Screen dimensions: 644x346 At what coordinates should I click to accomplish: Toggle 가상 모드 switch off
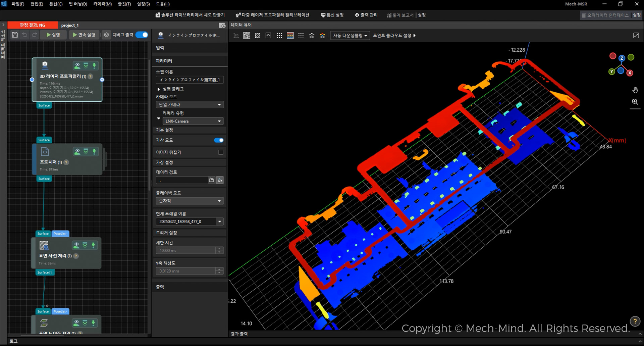point(219,140)
